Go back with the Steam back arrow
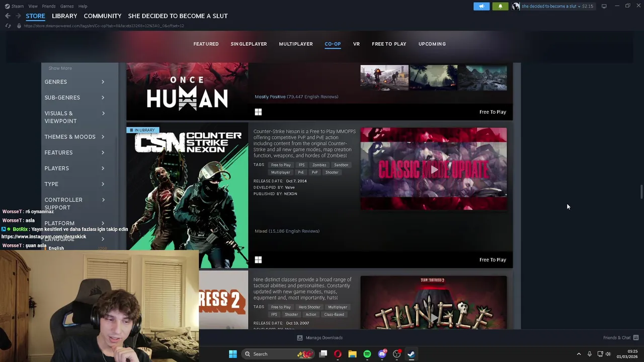644x362 pixels. click(x=8, y=16)
